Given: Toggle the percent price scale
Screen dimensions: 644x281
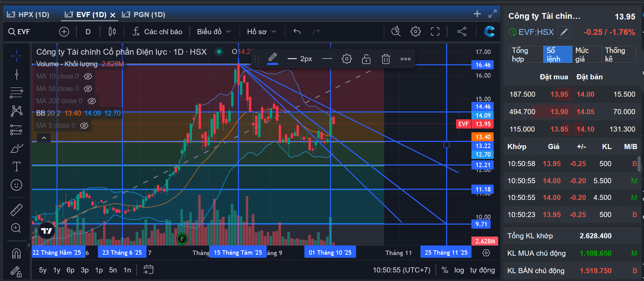Looking at the screenshot, I should pos(445,270).
